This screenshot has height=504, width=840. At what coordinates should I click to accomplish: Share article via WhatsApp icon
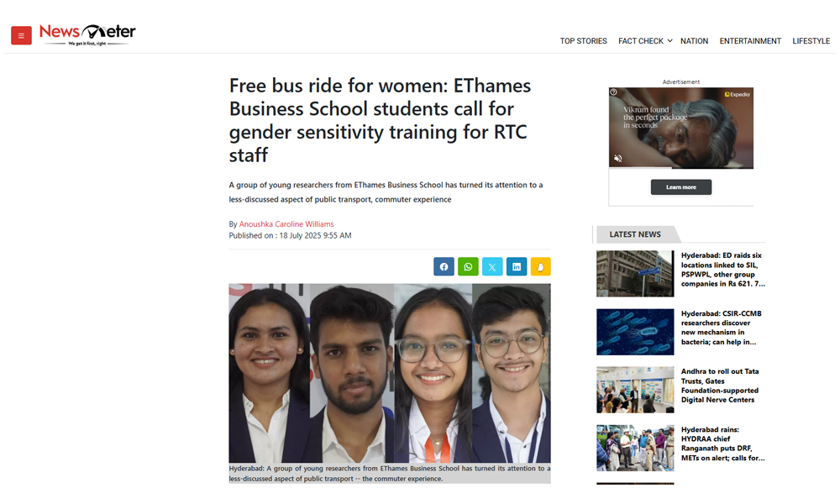(x=468, y=267)
